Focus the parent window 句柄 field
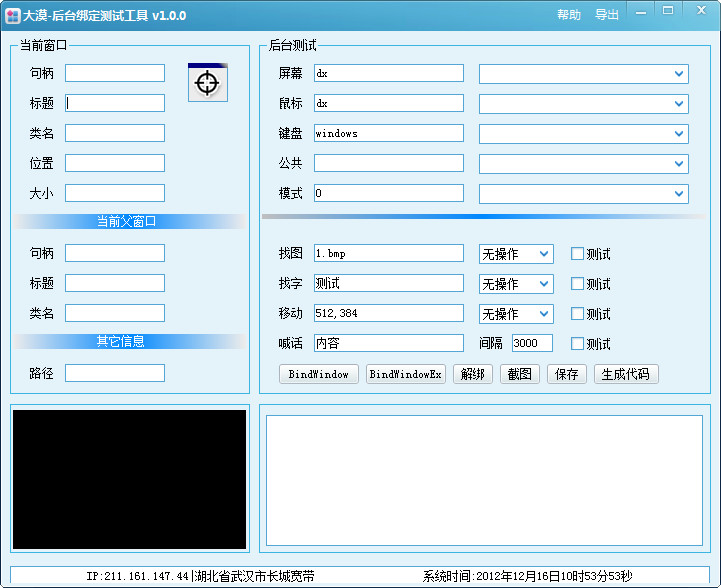Image resolution: width=721 pixels, height=588 pixels. pyautogui.click(x=115, y=253)
